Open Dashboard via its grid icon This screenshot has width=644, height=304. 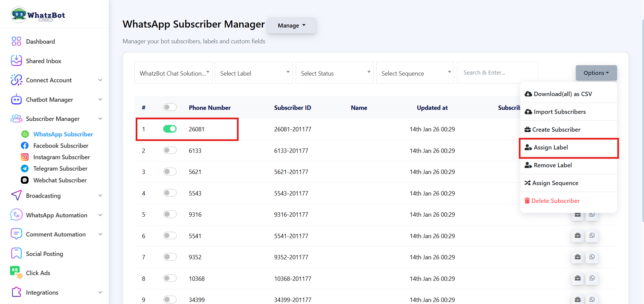point(16,41)
